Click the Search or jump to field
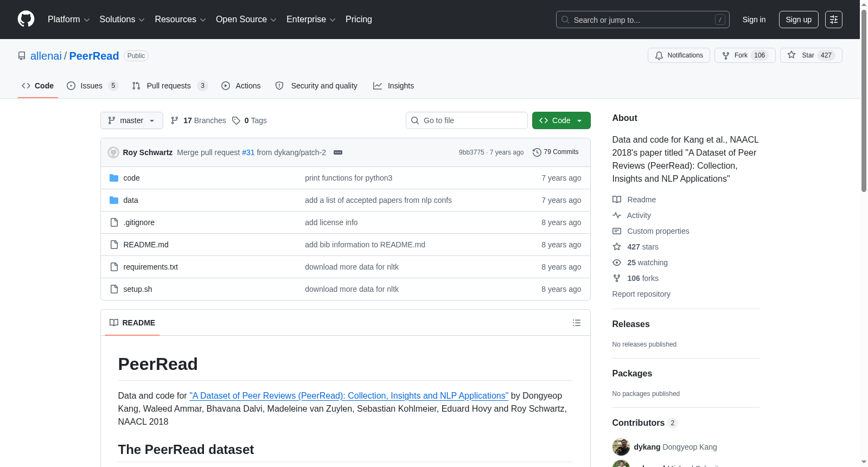This screenshot has width=868, height=467. [x=643, y=20]
